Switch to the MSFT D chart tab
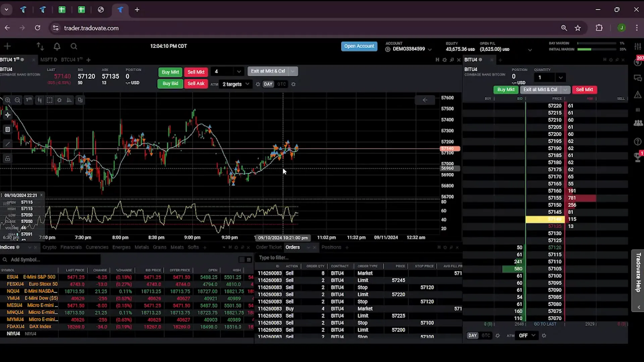 coord(49,60)
